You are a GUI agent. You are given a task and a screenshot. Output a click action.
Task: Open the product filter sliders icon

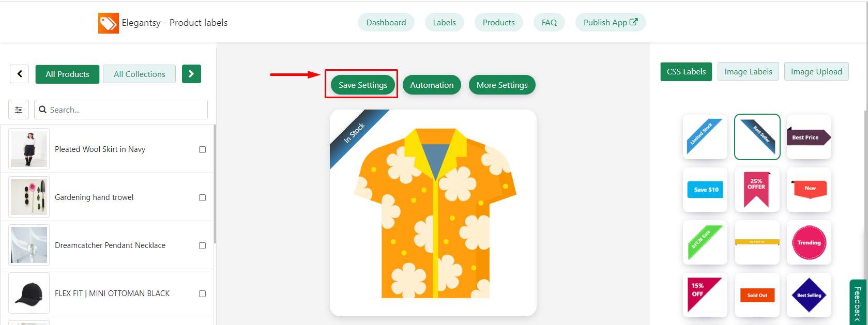19,110
